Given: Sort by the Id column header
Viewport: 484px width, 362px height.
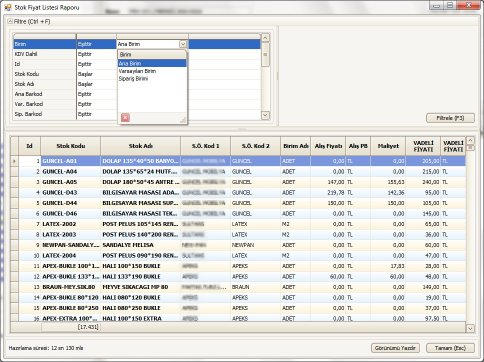Looking at the screenshot, I should (x=30, y=146).
